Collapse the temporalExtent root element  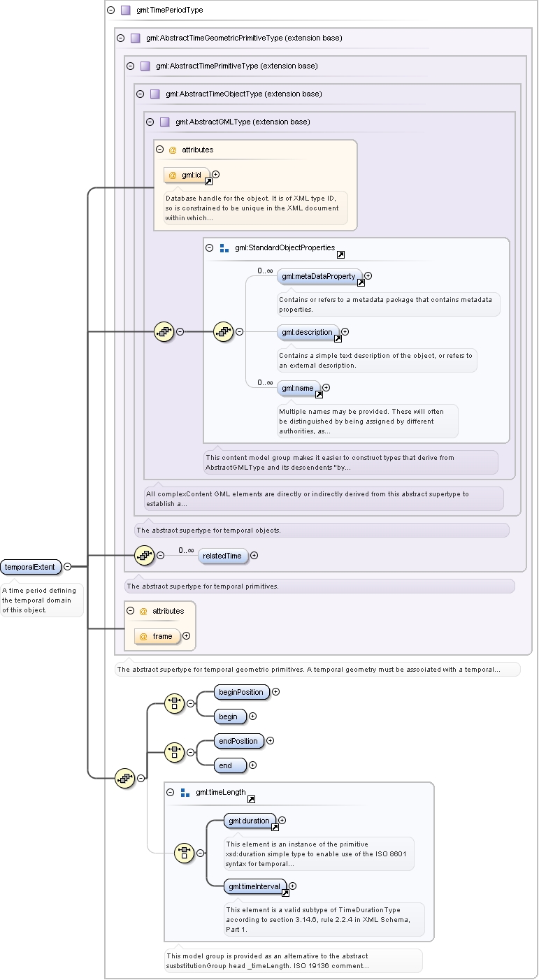pos(67,566)
